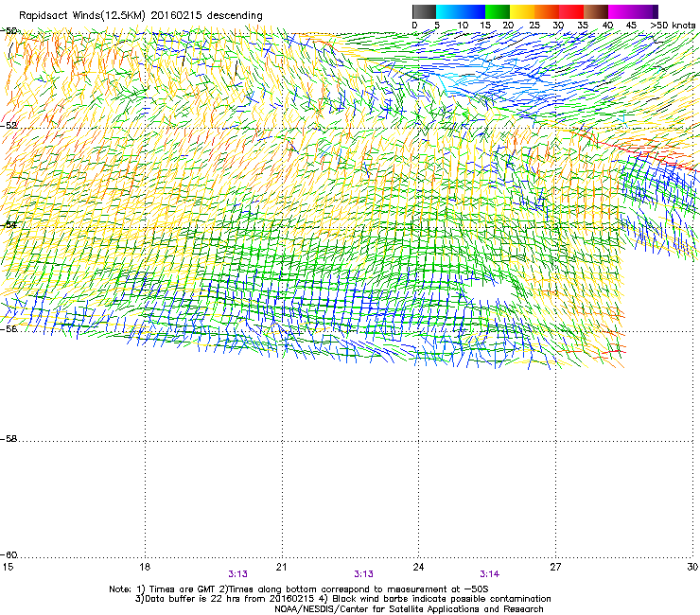700x615 pixels.
Task: Click the "Rapidscat Winds(12.5KM) 20160215 descending" title
Action: click(141, 15)
